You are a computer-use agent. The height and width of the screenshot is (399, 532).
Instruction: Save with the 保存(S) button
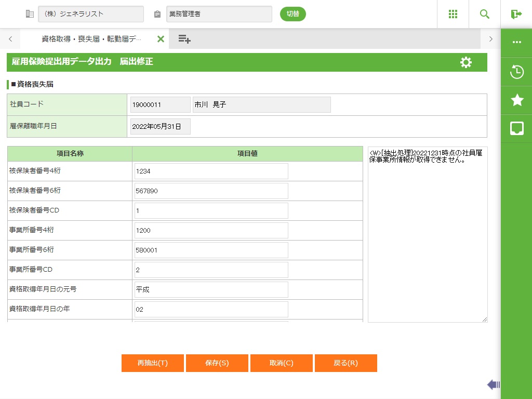pos(217,363)
